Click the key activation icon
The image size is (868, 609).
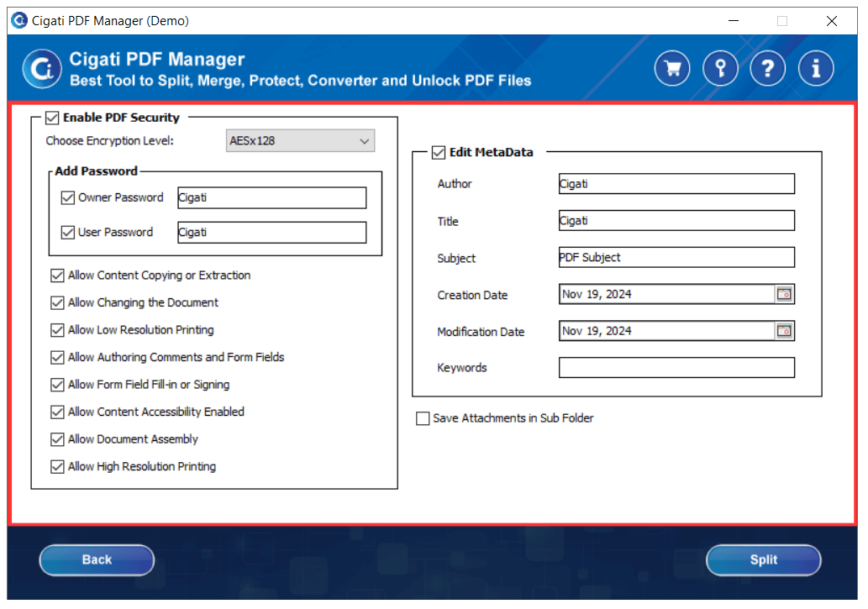coord(720,69)
